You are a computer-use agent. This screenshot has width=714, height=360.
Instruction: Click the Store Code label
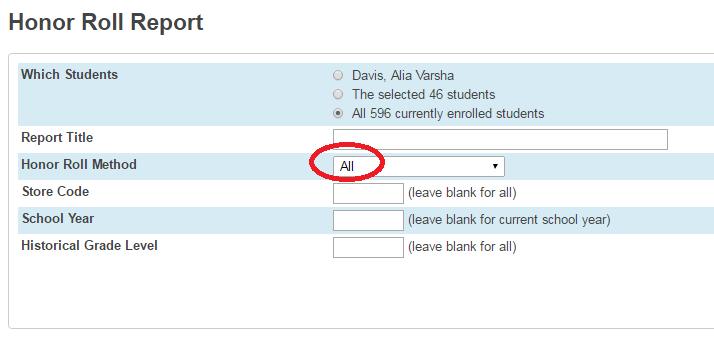pyautogui.click(x=55, y=191)
